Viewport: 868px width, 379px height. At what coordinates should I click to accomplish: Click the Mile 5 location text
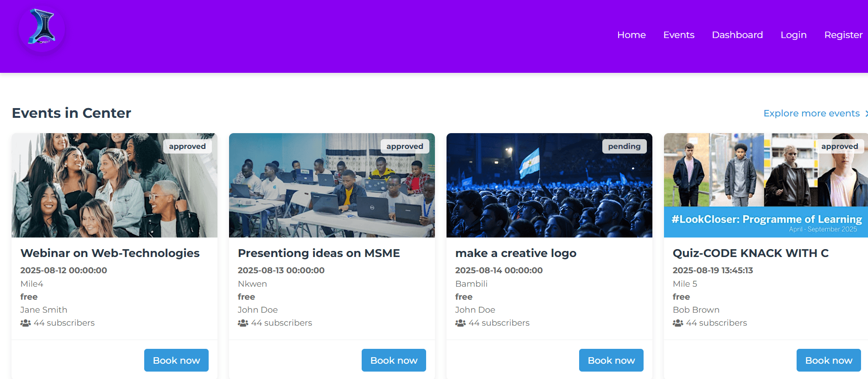(x=685, y=283)
